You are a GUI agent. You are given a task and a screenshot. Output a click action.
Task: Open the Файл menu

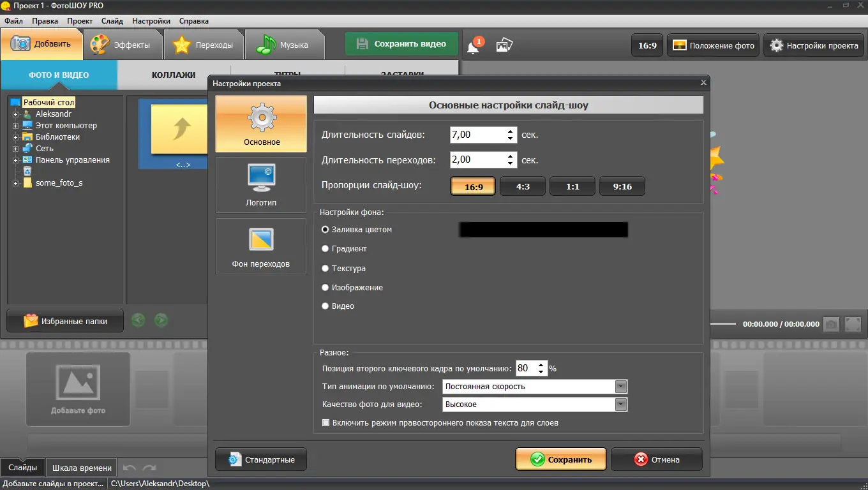13,21
